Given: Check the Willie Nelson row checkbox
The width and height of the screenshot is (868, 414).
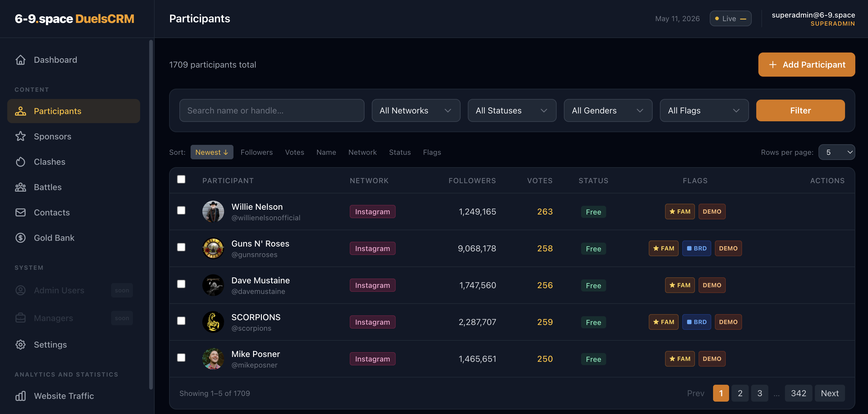Looking at the screenshot, I should coord(181,210).
